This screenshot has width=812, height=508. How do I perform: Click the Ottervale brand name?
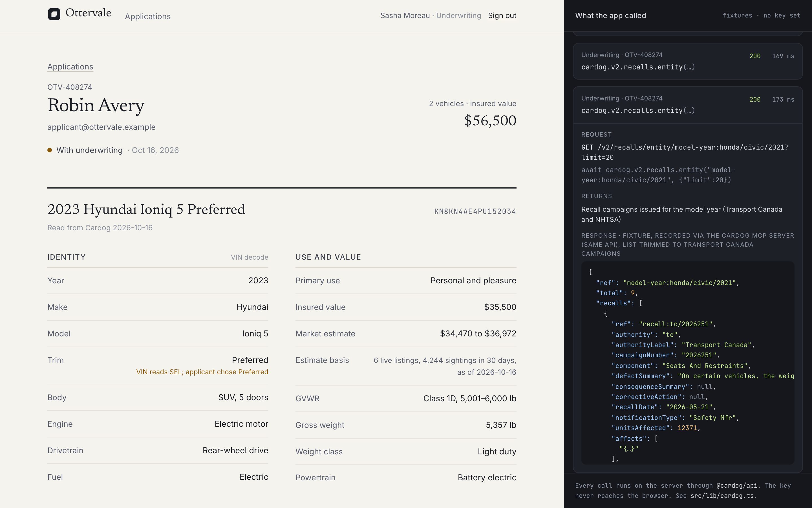tap(88, 13)
